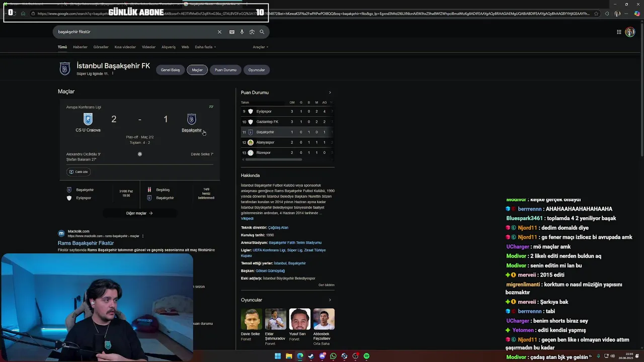Switch to the Haberler tab
This screenshot has height=362, width=644.
point(80,47)
